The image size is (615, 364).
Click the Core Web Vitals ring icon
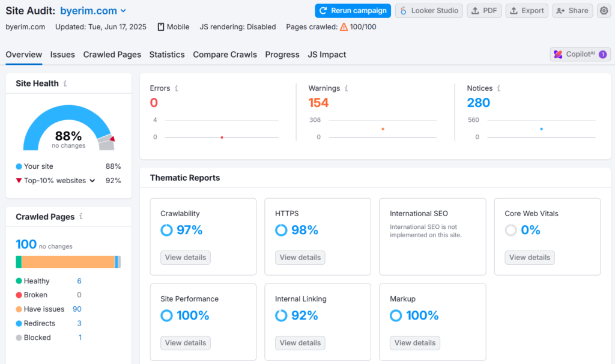510,230
